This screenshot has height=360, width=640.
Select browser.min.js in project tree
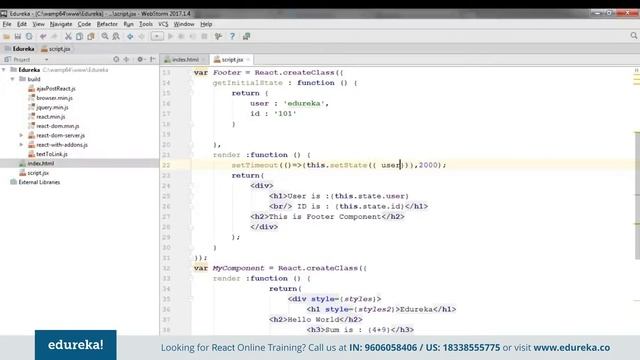point(51,98)
